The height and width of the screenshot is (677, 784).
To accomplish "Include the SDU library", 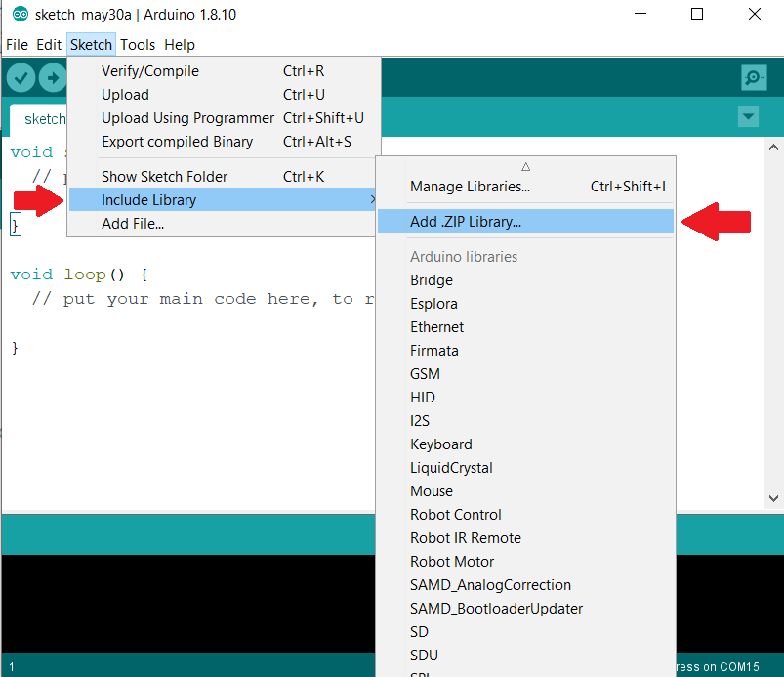I will pos(525,656).
